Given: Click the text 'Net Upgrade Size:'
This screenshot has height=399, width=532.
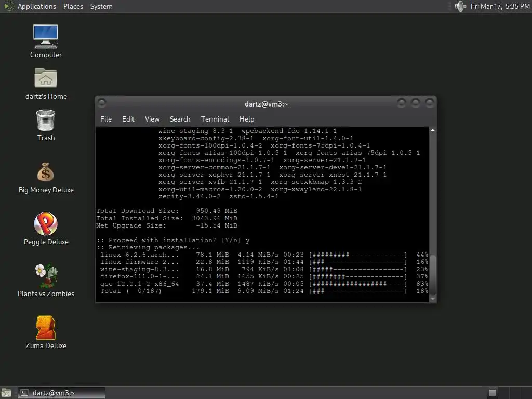Looking at the screenshot, I should tap(131, 225).
